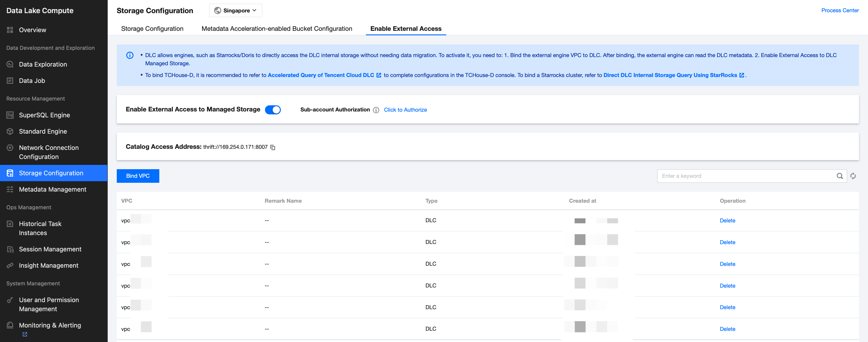This screenshot has width=868, height=342.
Task: Open Standard Engine in sidebar
Action: tap(43, 132)
